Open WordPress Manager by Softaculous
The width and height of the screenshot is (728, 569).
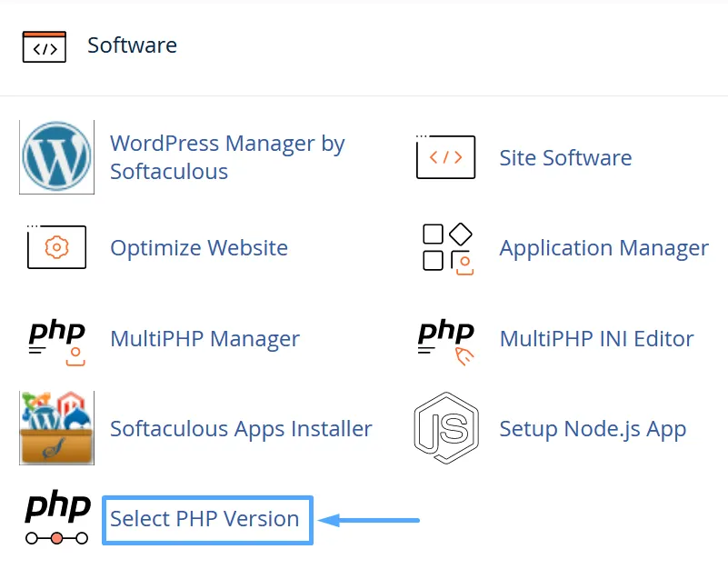pyautogui.click(x=227, y=157)
